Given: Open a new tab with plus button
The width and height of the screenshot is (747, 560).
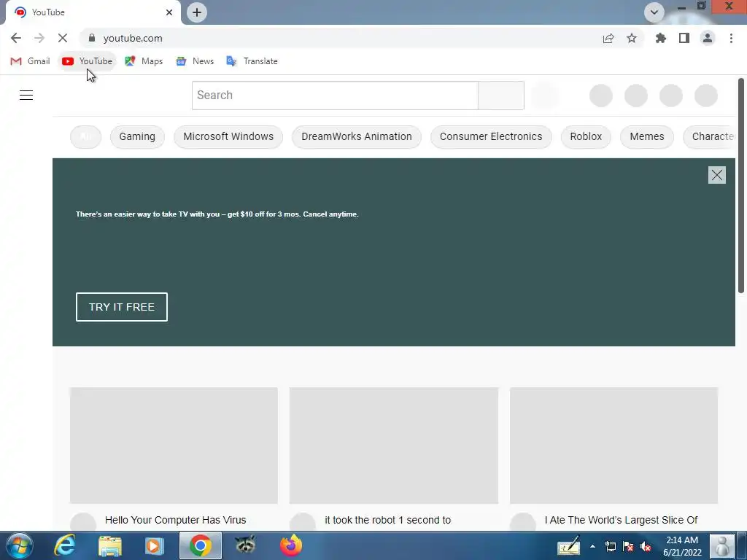Looking at the screenshot, I should pyautogui.click(x=197, y=12).
